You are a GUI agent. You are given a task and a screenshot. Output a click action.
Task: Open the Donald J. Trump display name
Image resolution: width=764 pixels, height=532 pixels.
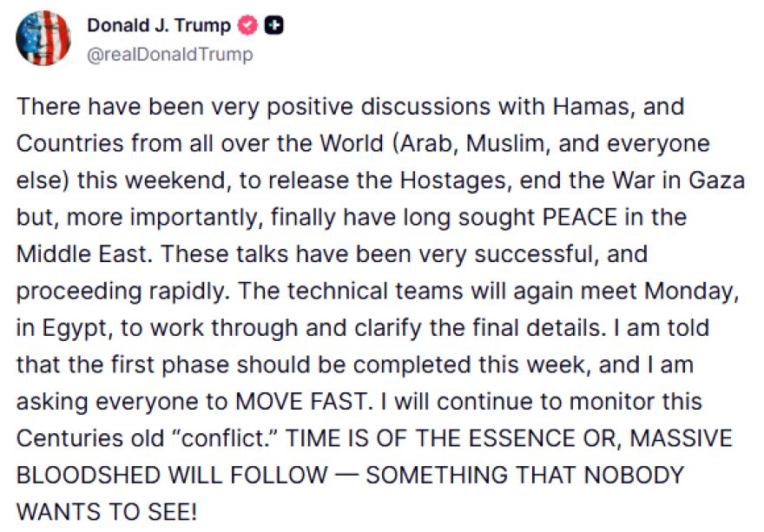159,26
